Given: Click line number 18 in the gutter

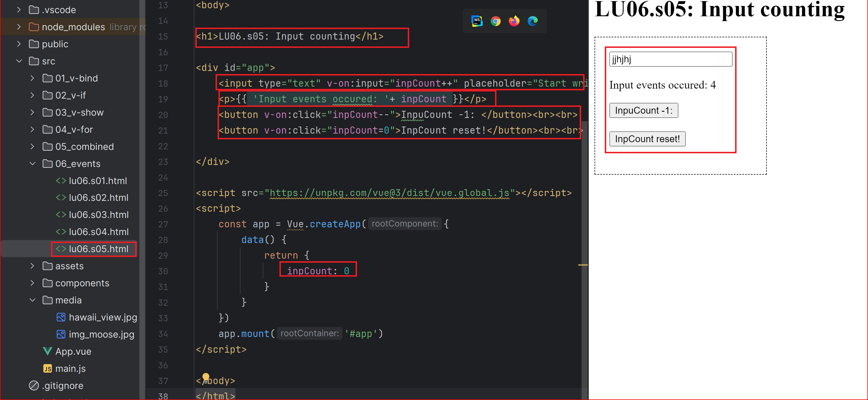Looking at the screenshot, I should click(163, 83).
